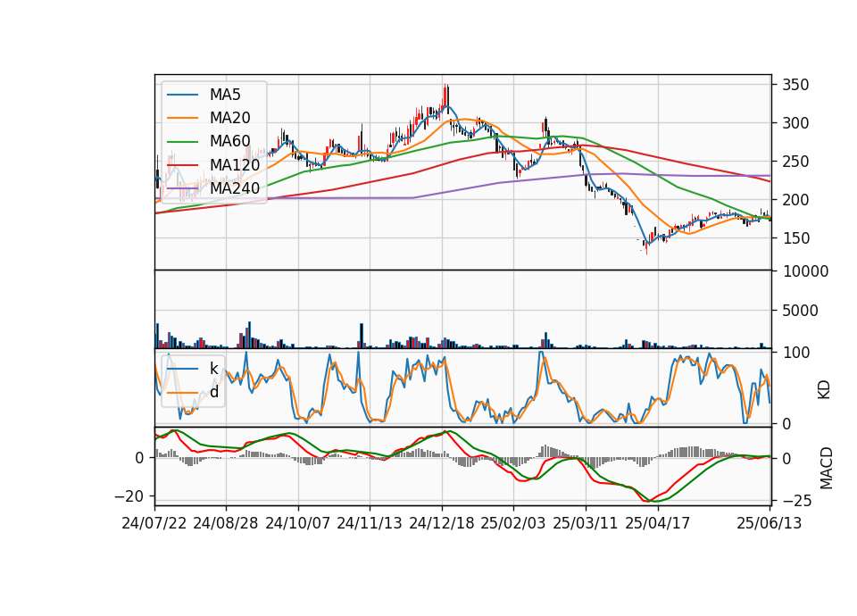Viewport: 857px width, 616px height.
Task: Click the 200 price axis tick label
Action: (795, 200)
